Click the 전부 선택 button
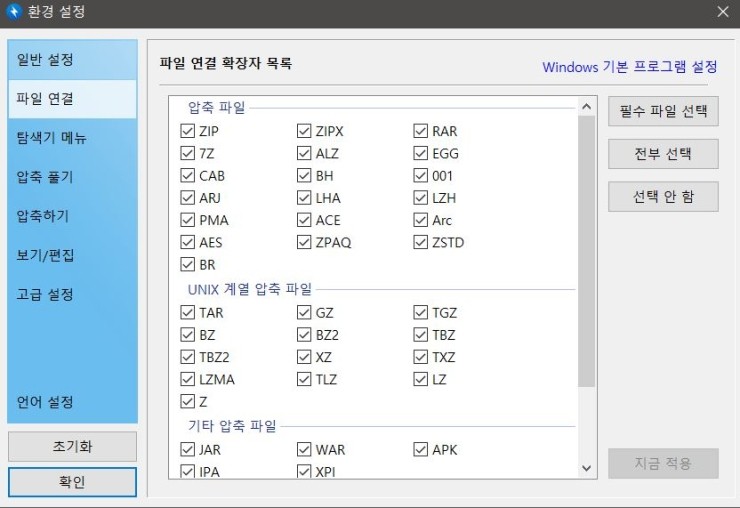Screen dimensions: 740x508 (x=663, y=154)
